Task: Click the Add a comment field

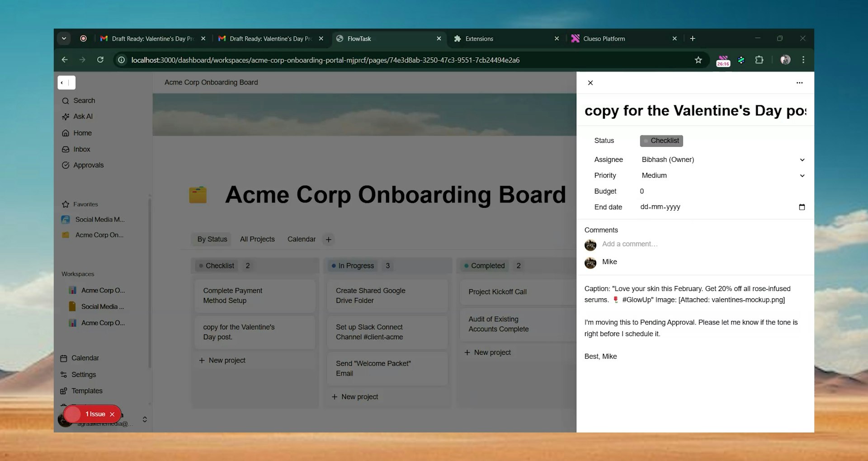Action: click(x=629, y=244)
